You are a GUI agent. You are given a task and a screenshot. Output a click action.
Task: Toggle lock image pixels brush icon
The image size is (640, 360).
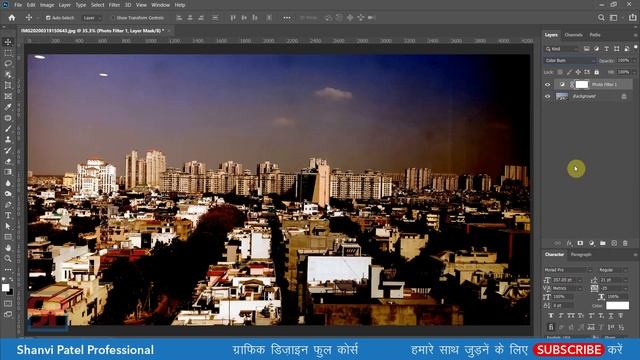(569, 72)
